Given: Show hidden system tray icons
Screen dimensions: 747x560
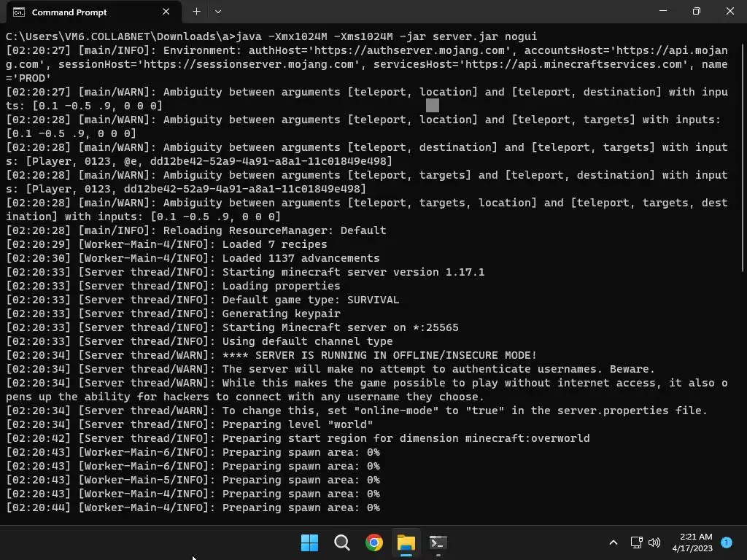Looking at the screenshot, I should (x=614, y=542).
